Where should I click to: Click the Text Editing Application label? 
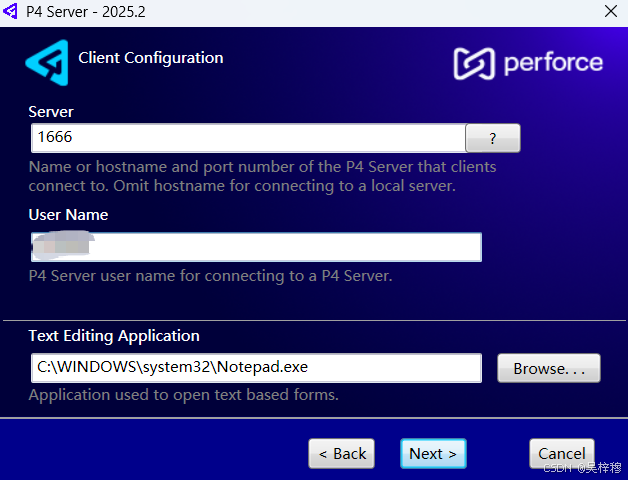(x=114, y=336)
